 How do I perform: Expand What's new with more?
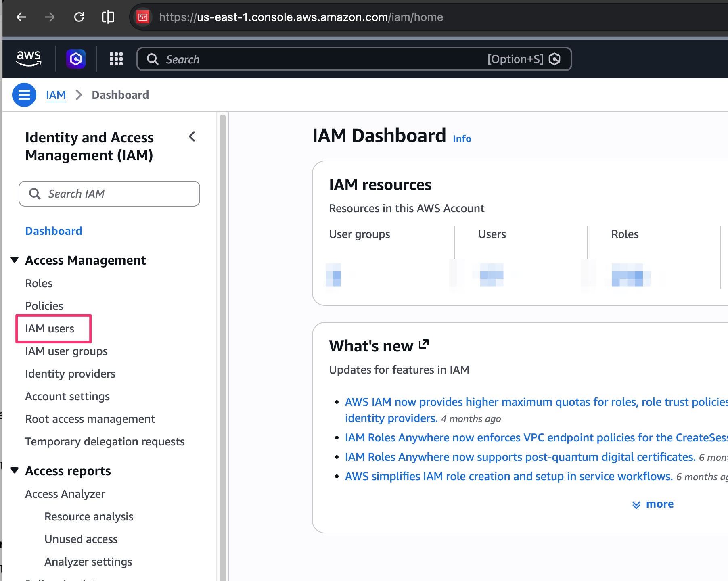coord(660,504)
